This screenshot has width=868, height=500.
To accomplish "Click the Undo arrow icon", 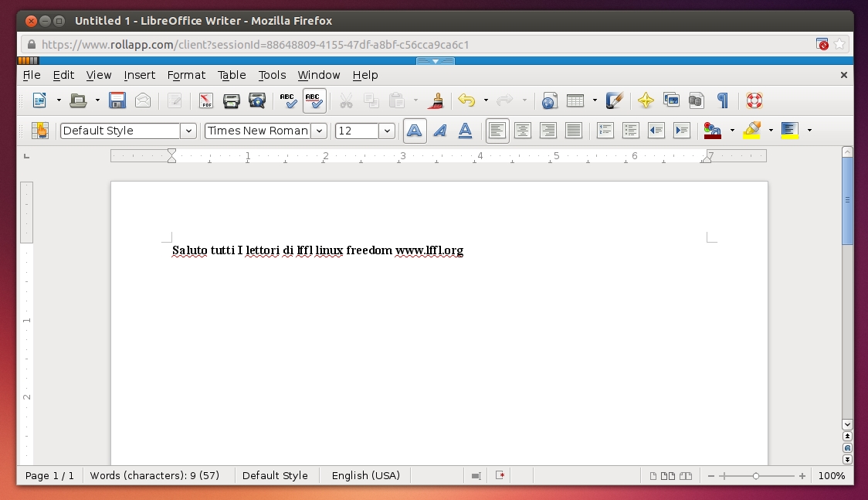I will point(466,100).
